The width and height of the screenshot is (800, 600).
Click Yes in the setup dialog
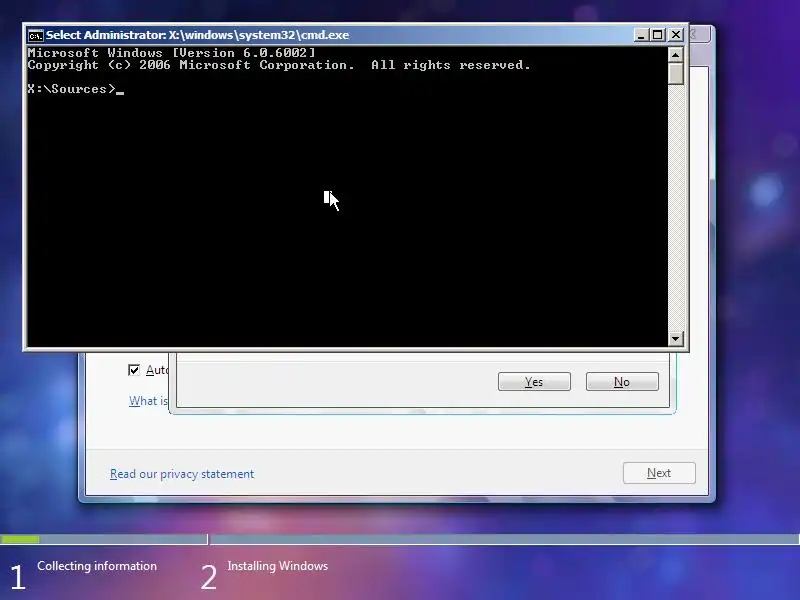pos(534,382)
